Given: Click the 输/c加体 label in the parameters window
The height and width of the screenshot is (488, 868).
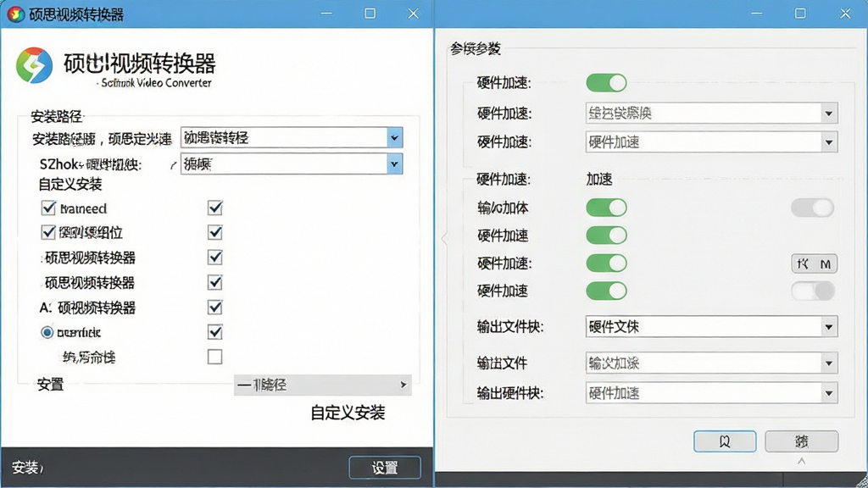Looking at the screenshot, I should click(503, 208).
